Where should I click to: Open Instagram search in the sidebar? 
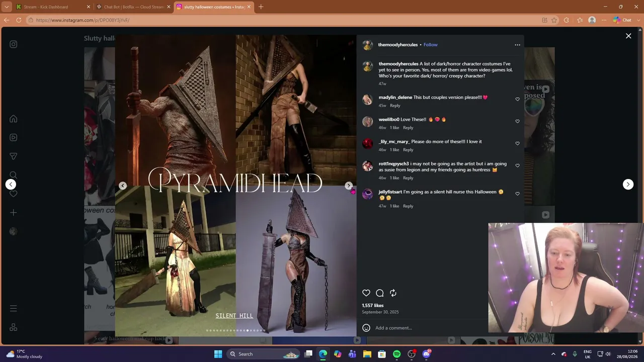[14, 175]
